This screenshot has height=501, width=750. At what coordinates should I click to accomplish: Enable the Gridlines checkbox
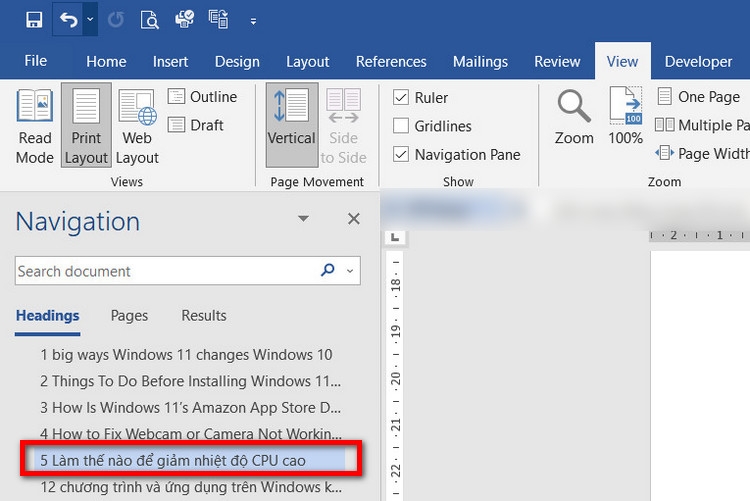(401, 126)
